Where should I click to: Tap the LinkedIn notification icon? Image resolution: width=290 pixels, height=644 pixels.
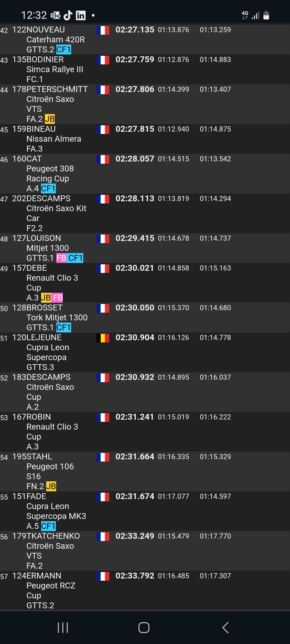click(81, 15)
